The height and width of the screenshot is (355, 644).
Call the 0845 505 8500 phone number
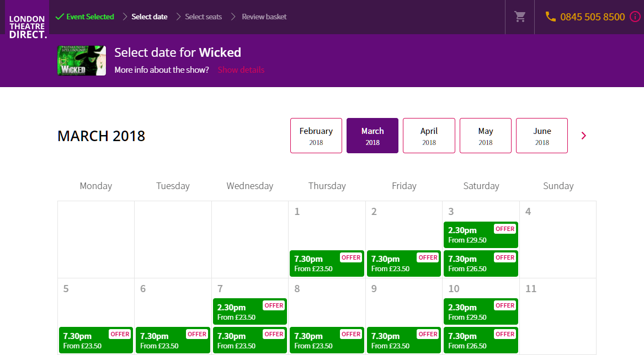[x=592, y=17]
